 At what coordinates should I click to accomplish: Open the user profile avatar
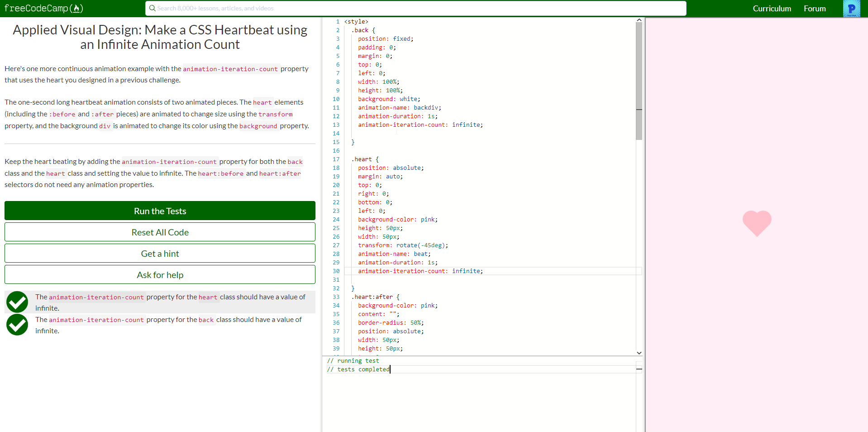[x=851, y=9]
